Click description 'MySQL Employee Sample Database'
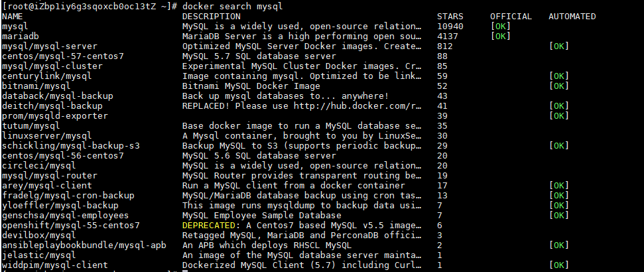The height and width of the screenshot is (272, 644). click(262, 216)
